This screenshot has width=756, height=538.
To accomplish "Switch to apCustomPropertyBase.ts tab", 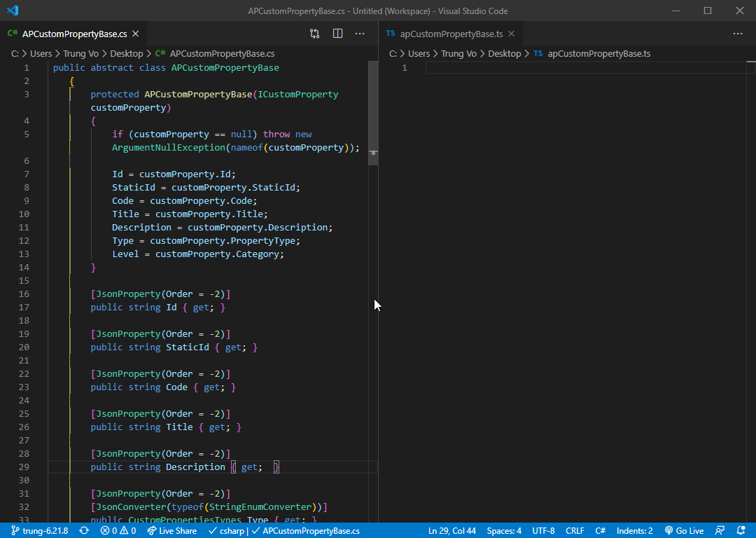I will (x=451, y=34).
